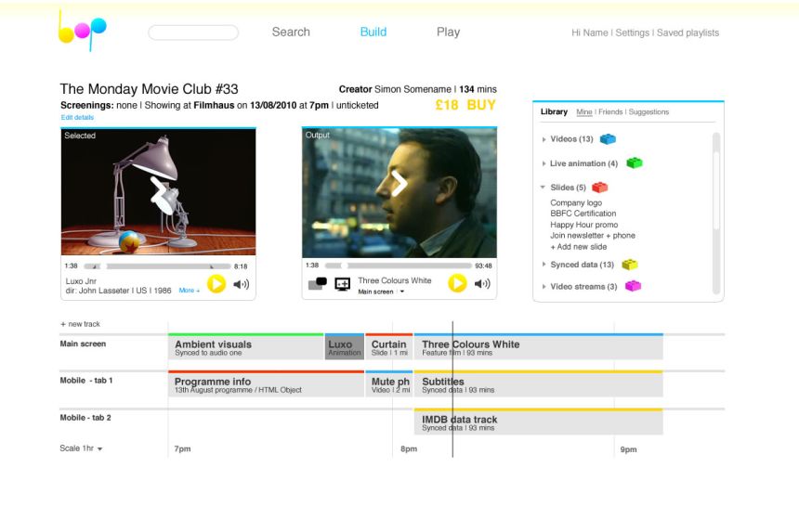Click the blue Videos brick icon
The height and width of the screenshot is (532, 799).
click(x=609, y=139)
